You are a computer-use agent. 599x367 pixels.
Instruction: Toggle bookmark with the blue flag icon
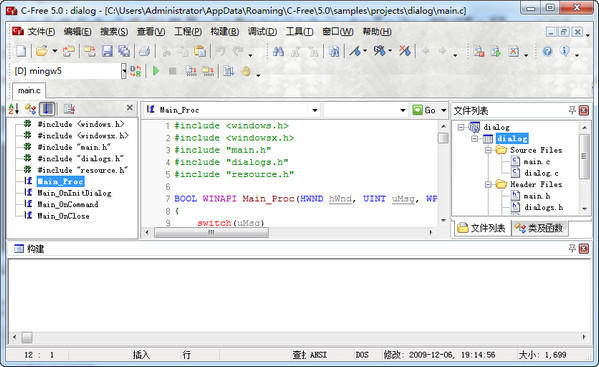[x=356, y=51]
